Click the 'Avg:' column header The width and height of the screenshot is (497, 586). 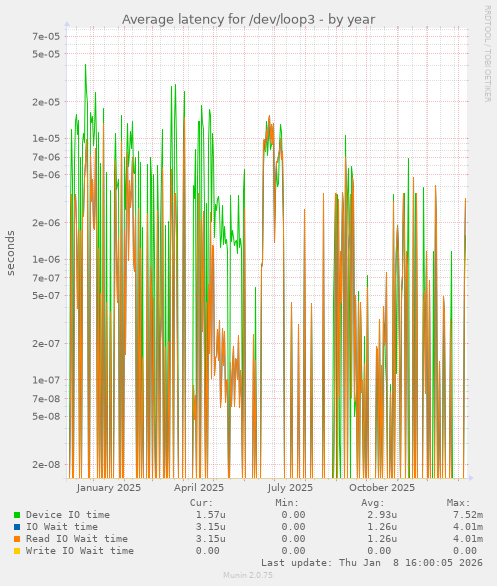373,503
